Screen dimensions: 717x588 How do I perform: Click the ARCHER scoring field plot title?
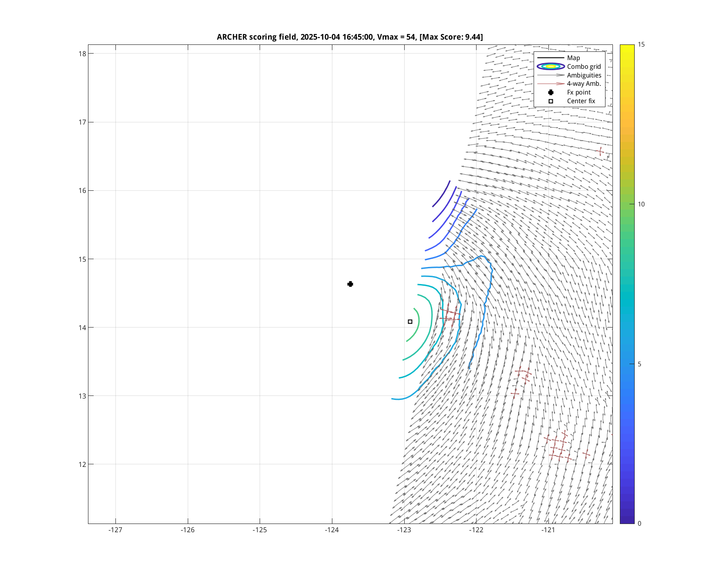pos(350,37)
